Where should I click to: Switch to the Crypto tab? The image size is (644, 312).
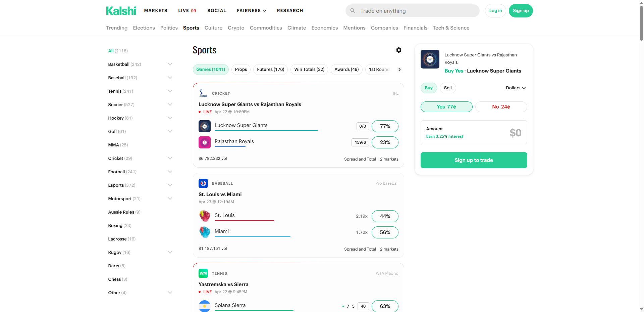(236, 28)
